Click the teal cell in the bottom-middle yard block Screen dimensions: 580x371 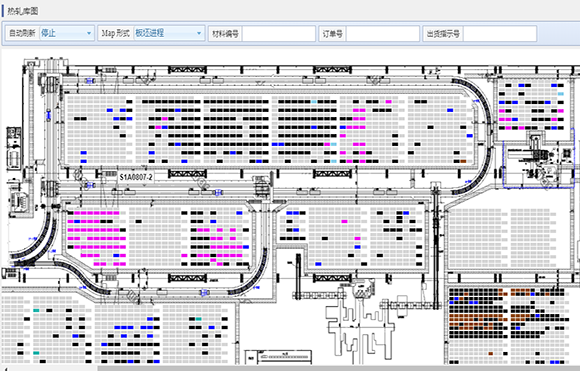199,319
